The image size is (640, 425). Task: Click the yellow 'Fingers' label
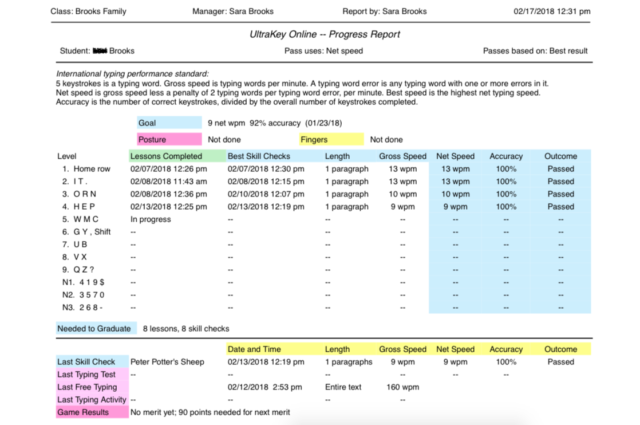coord(331,140)
